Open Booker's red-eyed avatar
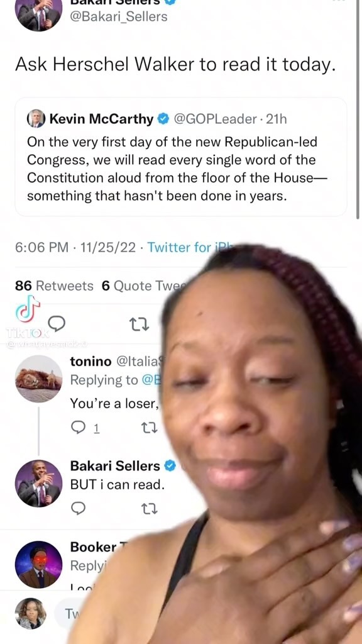362x644 pixels. [x=38, y=564]
